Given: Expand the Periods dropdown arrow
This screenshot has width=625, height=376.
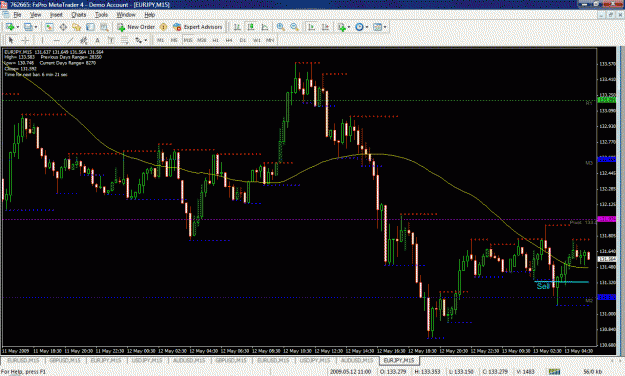Looking at the screenshot, I should [367, 27].
